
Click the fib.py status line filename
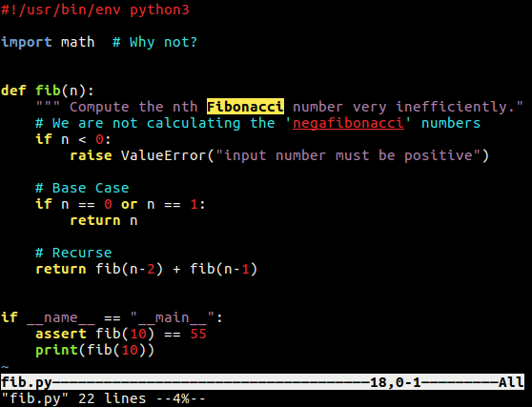(x=27, y=382)
